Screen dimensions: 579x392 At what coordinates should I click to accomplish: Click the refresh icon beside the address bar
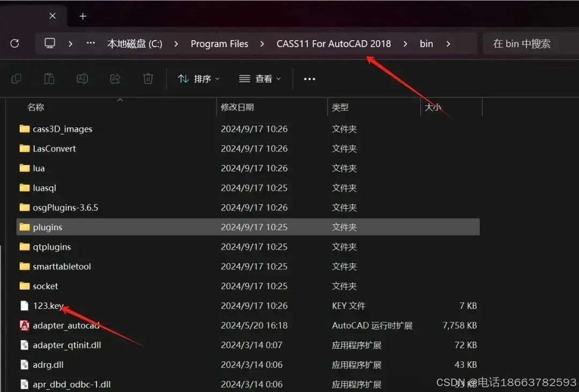[x=15, y=43]
